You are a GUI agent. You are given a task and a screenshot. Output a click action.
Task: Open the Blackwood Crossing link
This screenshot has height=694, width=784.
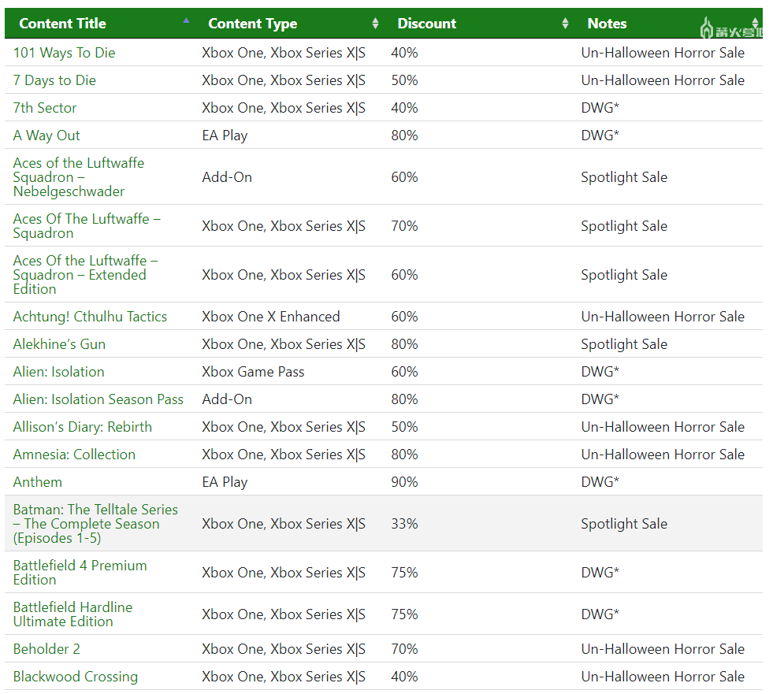(76, 677)
